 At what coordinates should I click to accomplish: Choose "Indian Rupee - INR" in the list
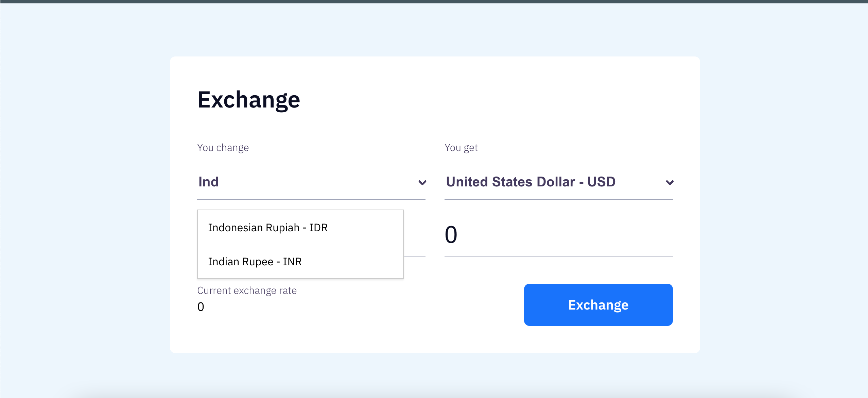point(255,262)
